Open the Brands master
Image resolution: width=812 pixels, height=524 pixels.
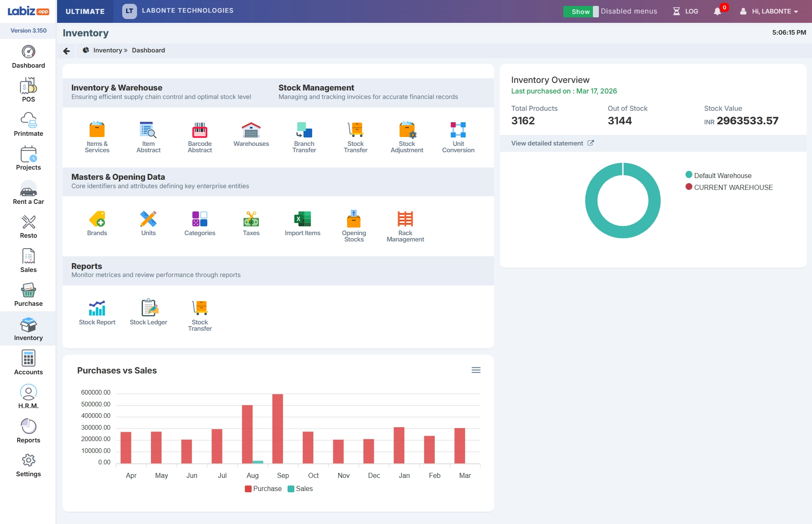(97, 223)
